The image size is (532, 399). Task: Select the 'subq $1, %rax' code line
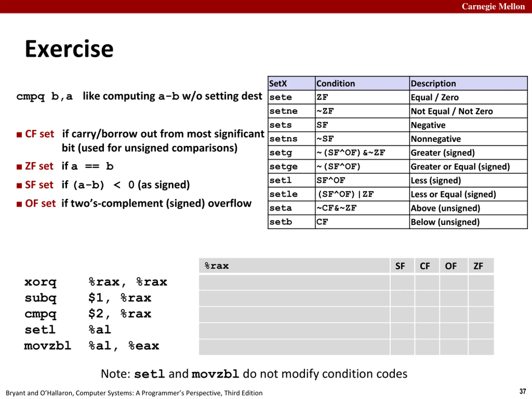[88, 298]
